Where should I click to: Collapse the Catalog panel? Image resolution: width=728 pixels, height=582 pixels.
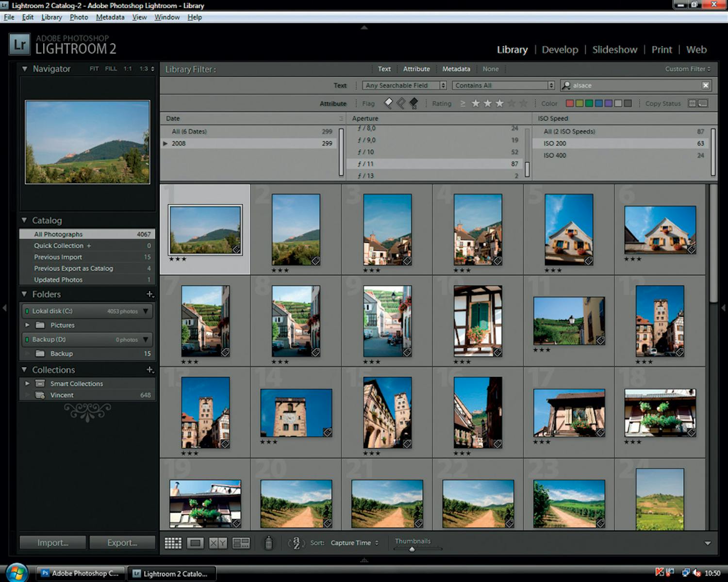coord(24,221)
